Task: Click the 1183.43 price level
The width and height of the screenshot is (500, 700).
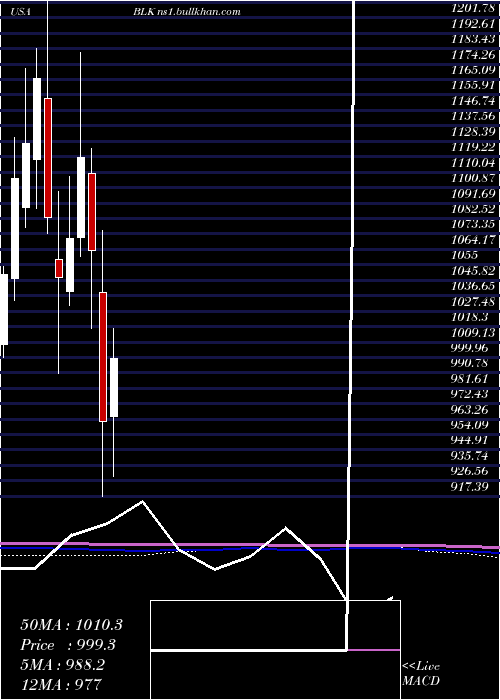Action: point(473,39)
